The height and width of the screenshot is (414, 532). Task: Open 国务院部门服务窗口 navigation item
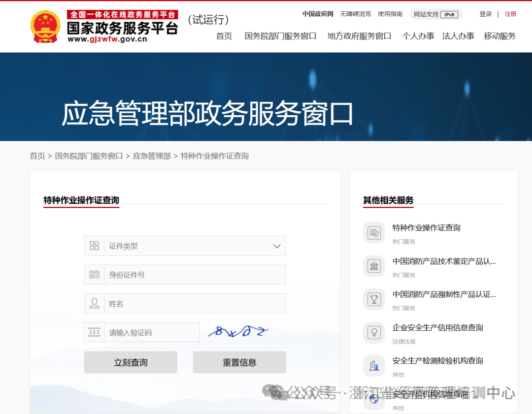point(280,36)
